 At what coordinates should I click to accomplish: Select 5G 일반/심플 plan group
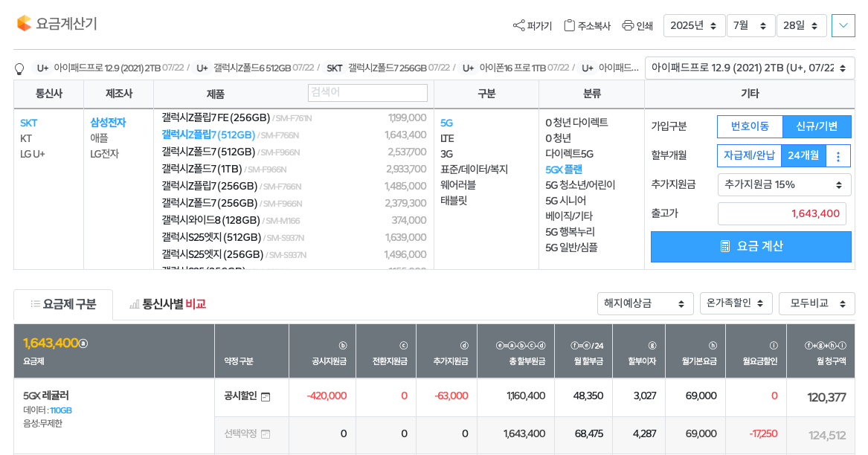pyautogui.click(x=571, y=248)
